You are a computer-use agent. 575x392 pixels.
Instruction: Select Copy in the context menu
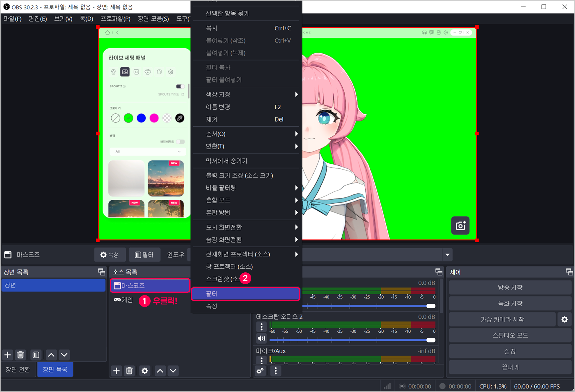[x=246, y=28]
